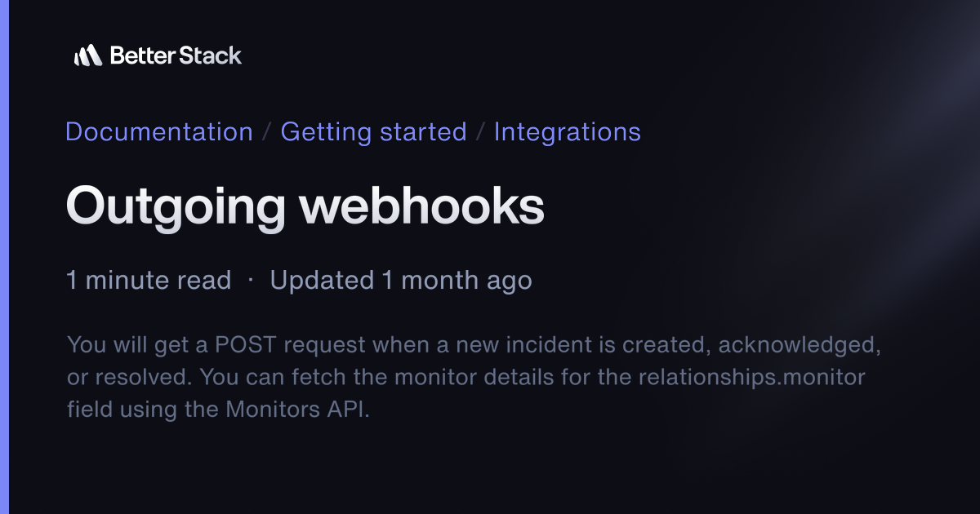
Task: Open the Documentation breadcrumb link
Action: (x=158, y=131)
